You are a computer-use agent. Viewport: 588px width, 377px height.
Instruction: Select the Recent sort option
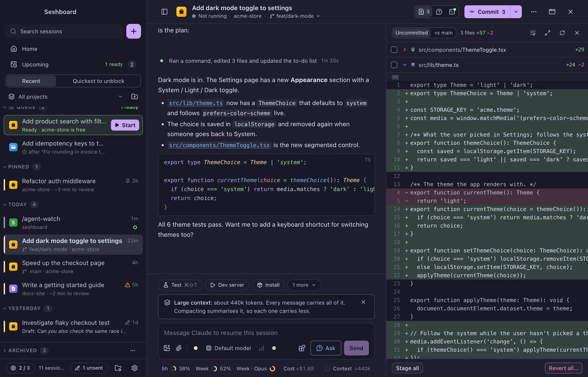click(31, 81)
